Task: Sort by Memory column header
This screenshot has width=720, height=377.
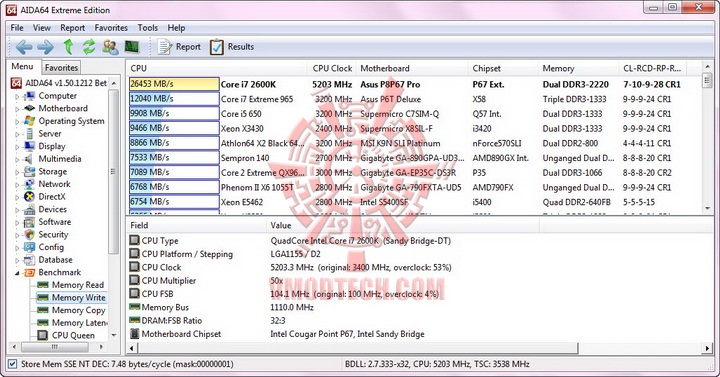Action: click(x=579, y=68)
